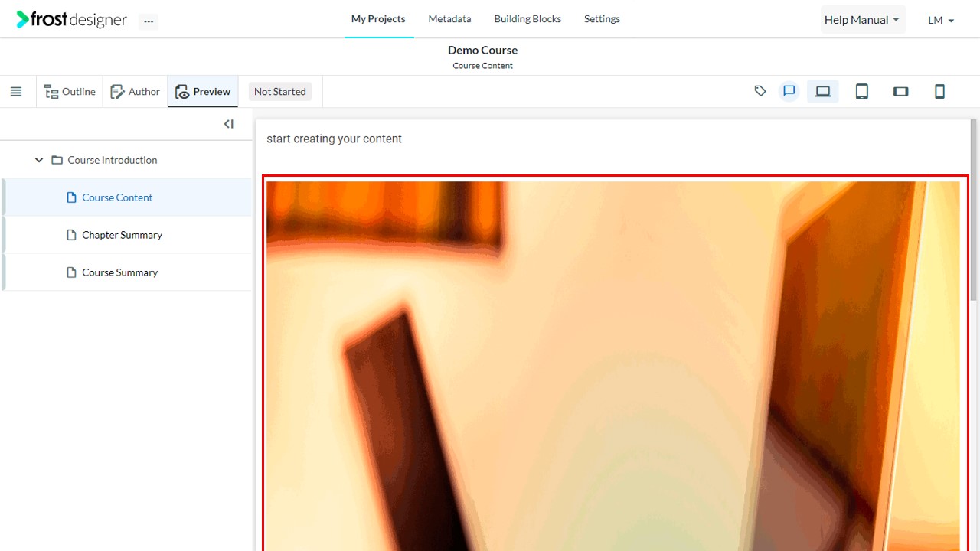This screenshot has height=551, width=980.
Task: Switch to laptop preview device
Action: (x=823, y=92)
